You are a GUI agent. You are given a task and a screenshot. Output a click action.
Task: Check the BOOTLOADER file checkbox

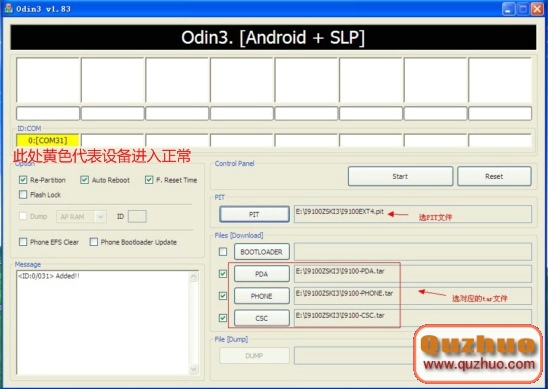(223, 252)
